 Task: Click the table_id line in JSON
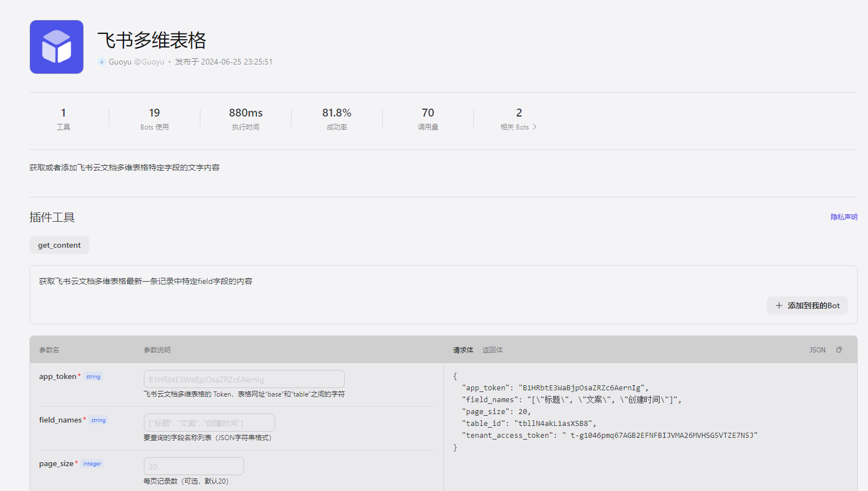529,423
